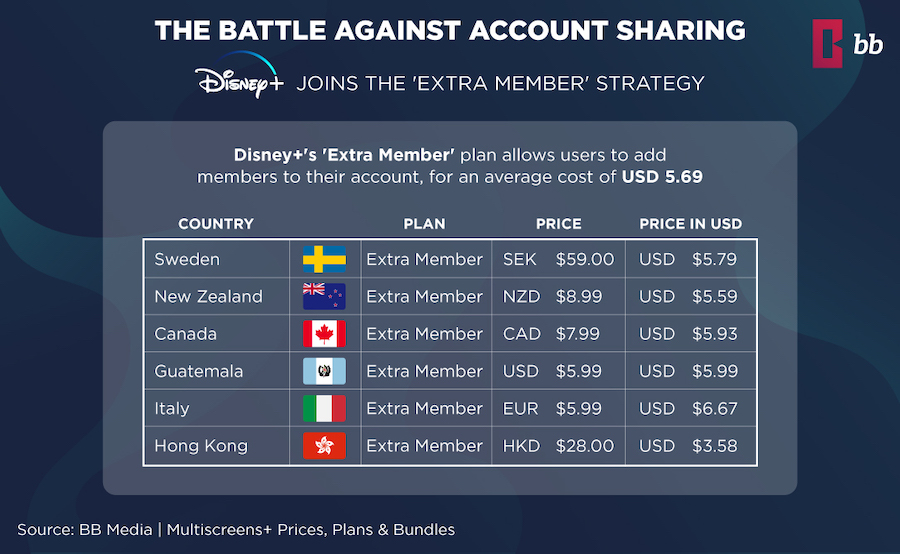Click Italy's USD $6.67 price cell
Screen dimensions: 900x554
688,408
